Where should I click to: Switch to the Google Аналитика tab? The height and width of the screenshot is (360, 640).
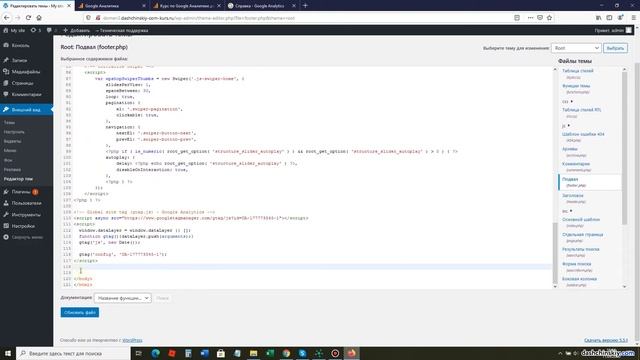111,6
